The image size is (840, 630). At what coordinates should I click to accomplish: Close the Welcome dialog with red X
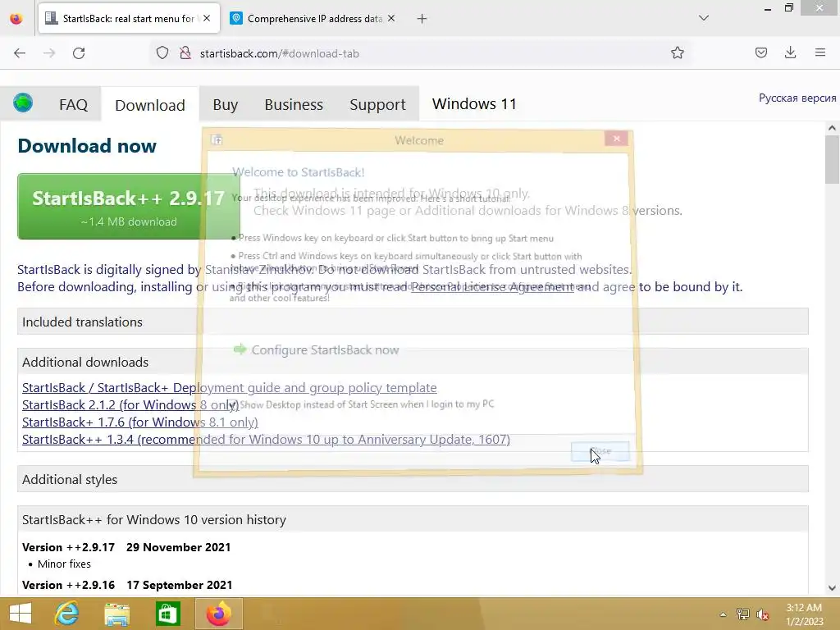click(616, 139)
